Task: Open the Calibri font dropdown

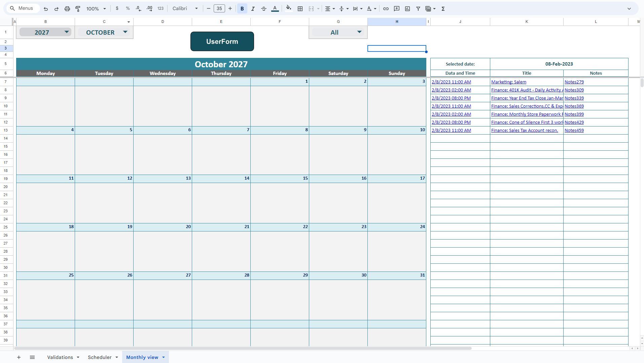Action: (185, 9)
